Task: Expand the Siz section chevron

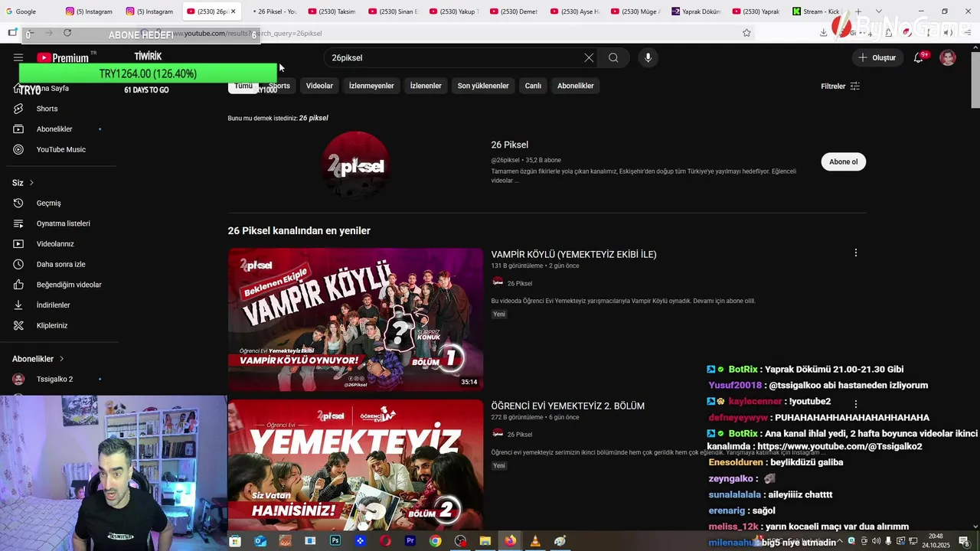Action: tap(31, 183)
